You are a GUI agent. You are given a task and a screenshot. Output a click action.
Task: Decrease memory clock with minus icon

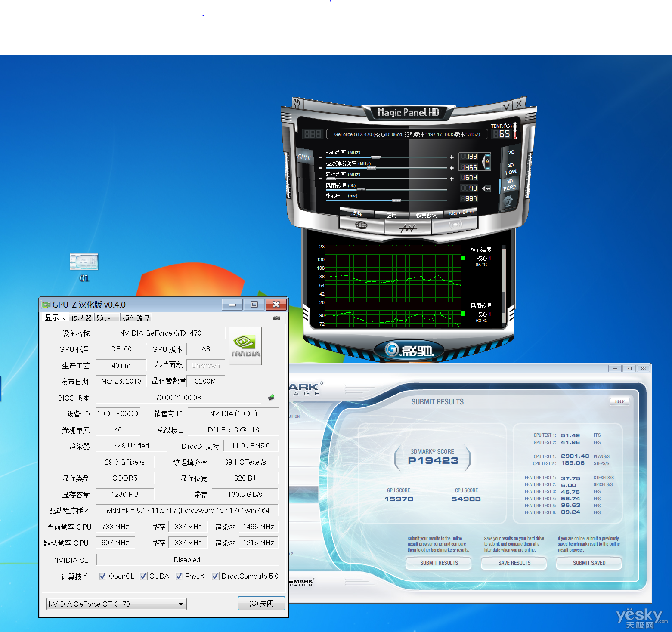[x=320, y=179]
